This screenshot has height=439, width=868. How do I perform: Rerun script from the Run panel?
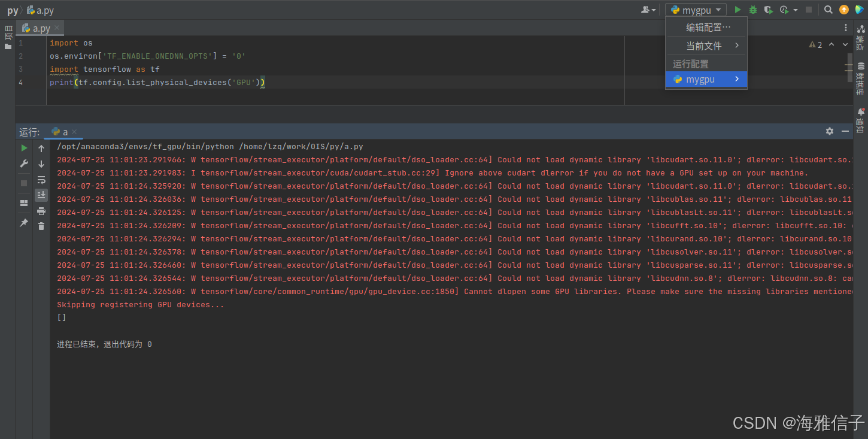click(24, 148)
